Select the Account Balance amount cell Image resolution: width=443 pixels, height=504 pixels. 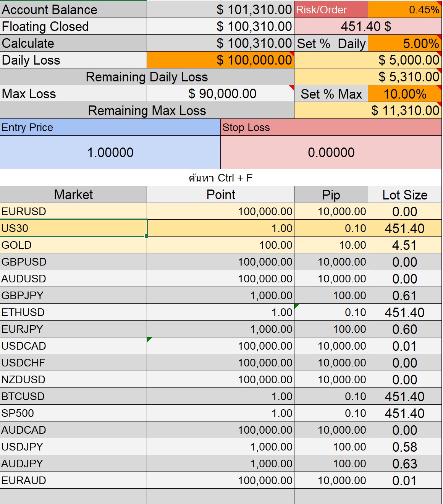[x=220, y=10]
